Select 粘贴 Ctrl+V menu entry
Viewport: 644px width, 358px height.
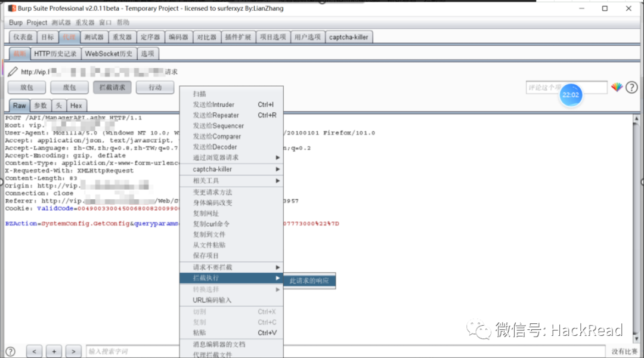tap(231, 332)
